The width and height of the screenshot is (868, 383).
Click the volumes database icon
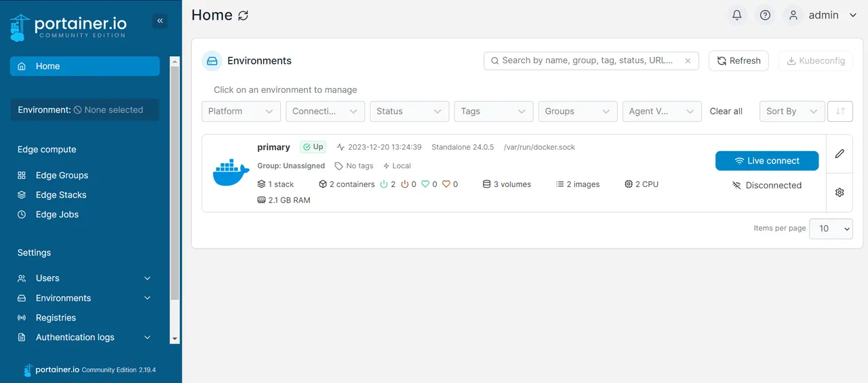(487, 184)
